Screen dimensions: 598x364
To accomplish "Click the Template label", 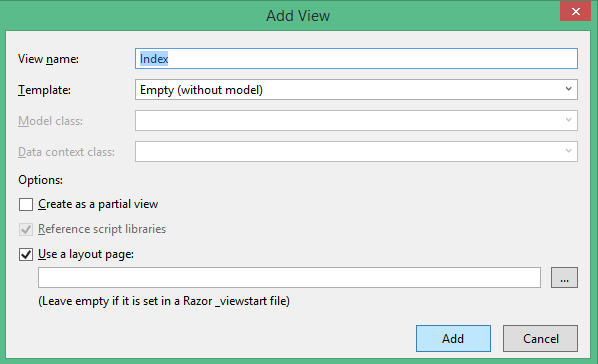I will click(x=44, y=90).
